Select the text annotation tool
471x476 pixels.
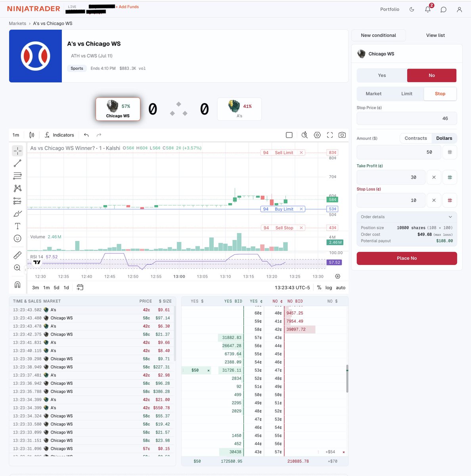(17, 226)
